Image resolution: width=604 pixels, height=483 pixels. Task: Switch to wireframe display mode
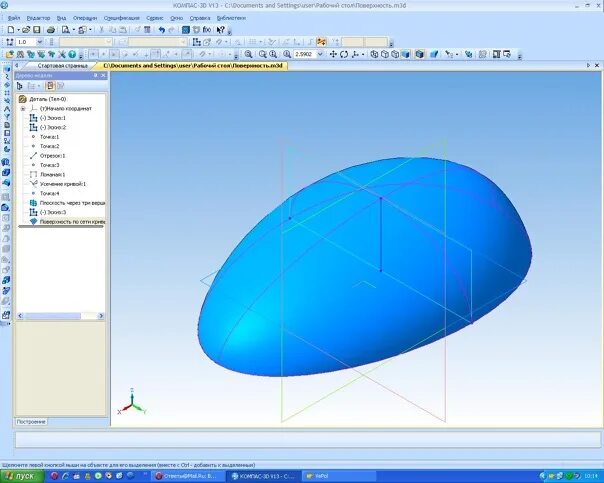[x=374, y=54]
